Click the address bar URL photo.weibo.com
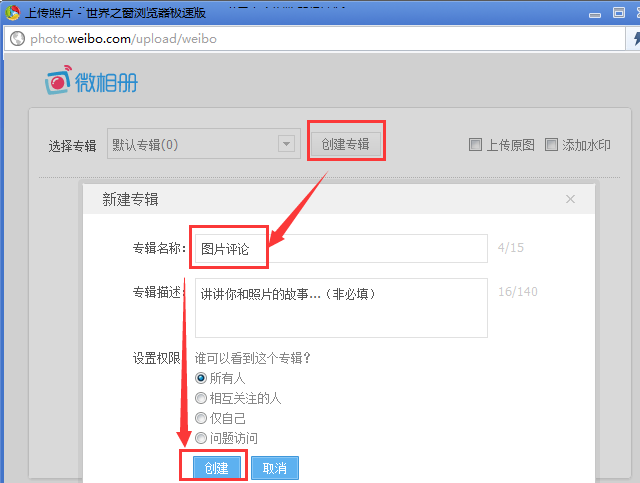This screenshot has width=640, height=483. tap(123, 39)
